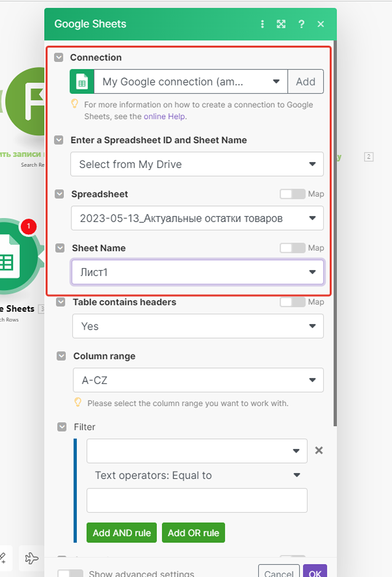
Task: Open the My Google connection dropdown
Action: 191,82
